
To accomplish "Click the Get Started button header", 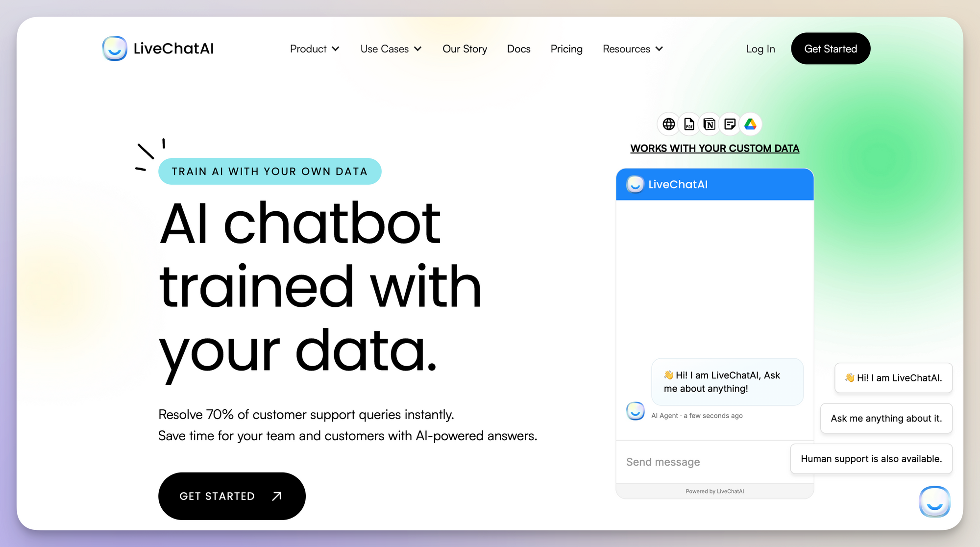I will click(x=830, y=49).
